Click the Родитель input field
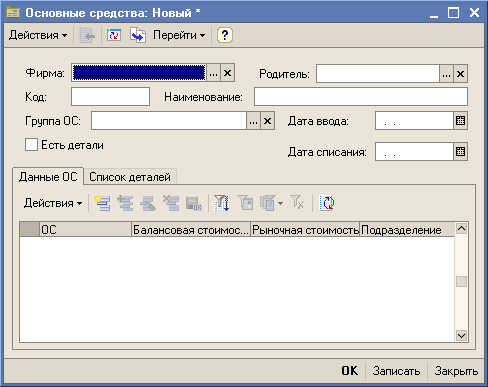This screenshot has height=387, width=488. pyautogui.click(x=378, y=74)
